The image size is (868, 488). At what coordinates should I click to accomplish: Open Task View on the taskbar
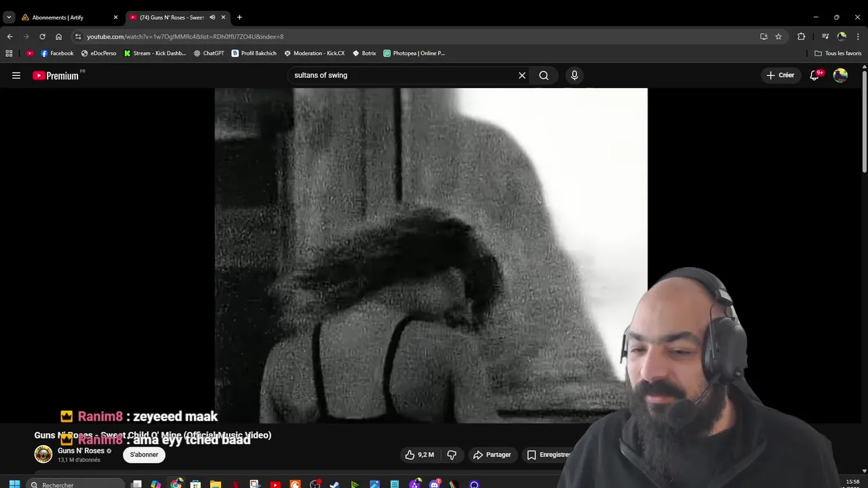point(136,484)
